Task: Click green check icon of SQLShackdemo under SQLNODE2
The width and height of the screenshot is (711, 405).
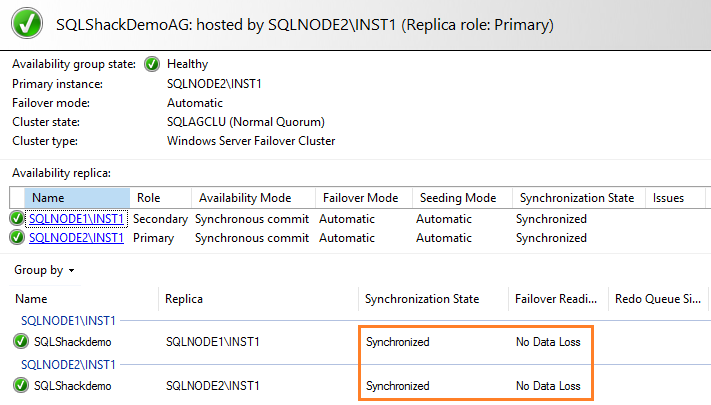Action: click(21, 385)
